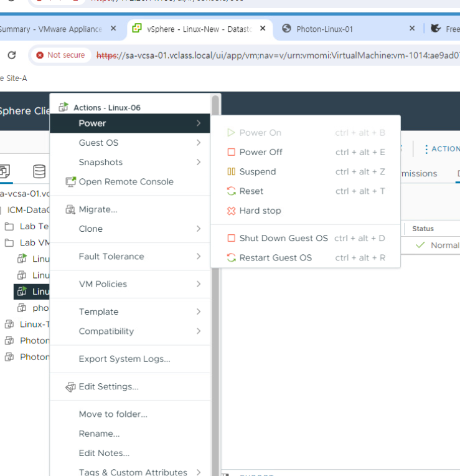This screenshot has height=476, width=460.
Task: Click the Actions - Linux-06 header icon
Action: click(x=63, y=107)
